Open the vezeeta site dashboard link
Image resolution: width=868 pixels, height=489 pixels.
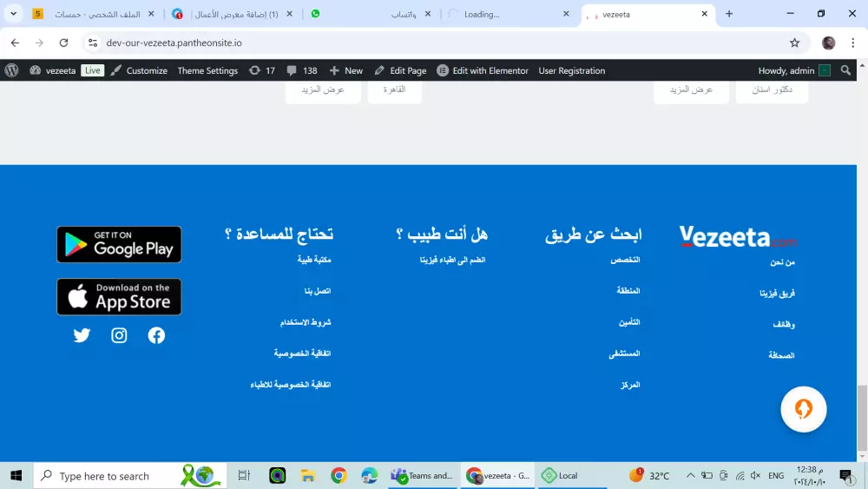click(53, 70)
